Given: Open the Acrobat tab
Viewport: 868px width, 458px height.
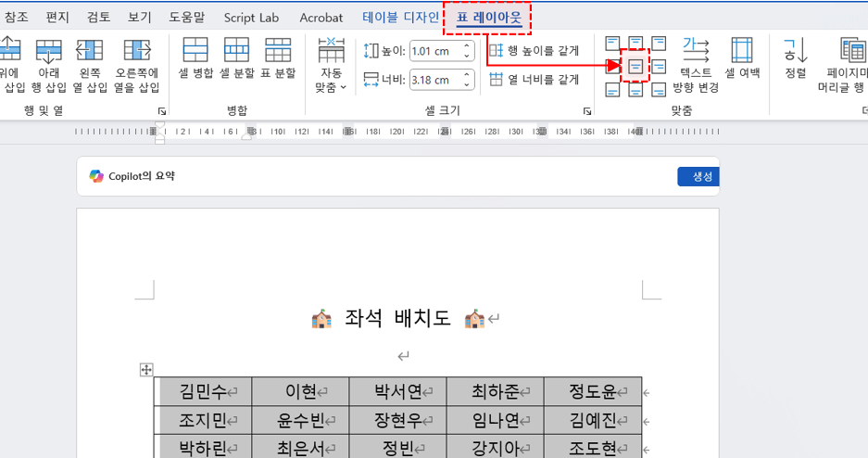Looking at the screenshot, I should click(x=321, y=18).
